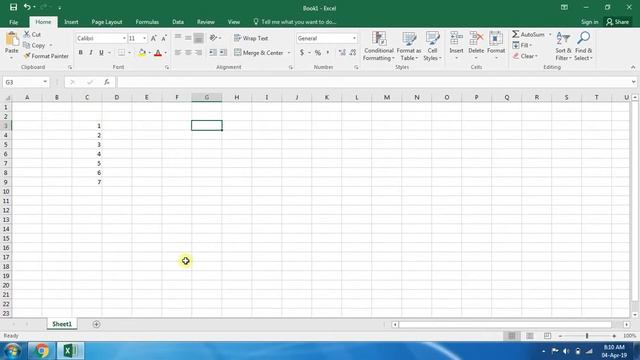Open the Calibri font name dropdown
The width and height of the screenshot is (640, 360).
coord(124,38)
